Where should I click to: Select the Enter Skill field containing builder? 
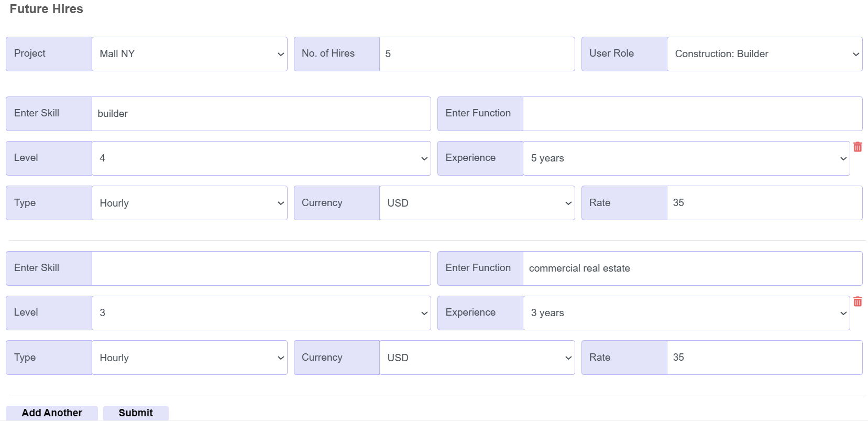[x=261, y=113]
